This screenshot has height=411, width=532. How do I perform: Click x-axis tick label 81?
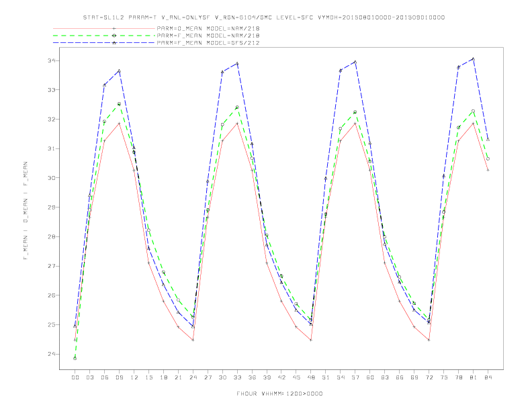(474, 377)
